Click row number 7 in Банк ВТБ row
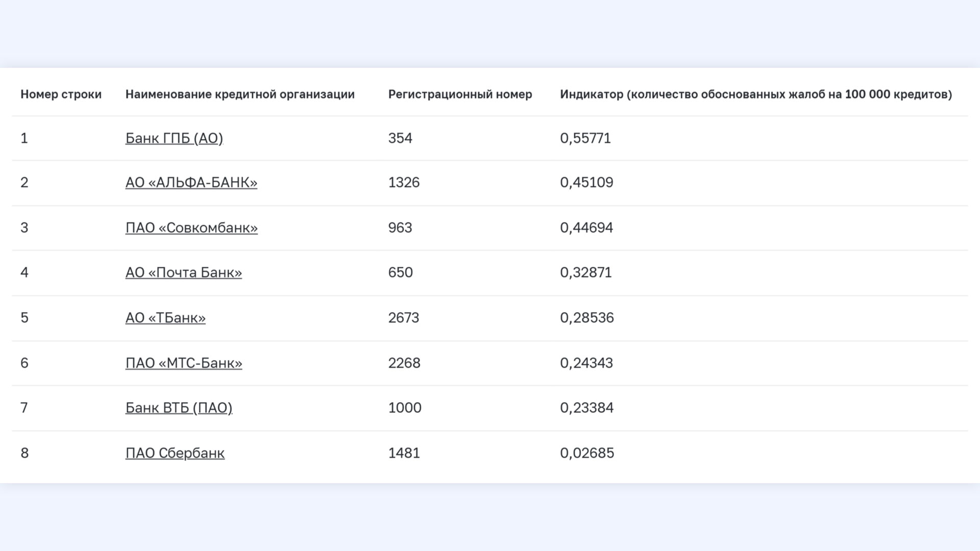Screen dimensions: 980x551 coord(24,408)
